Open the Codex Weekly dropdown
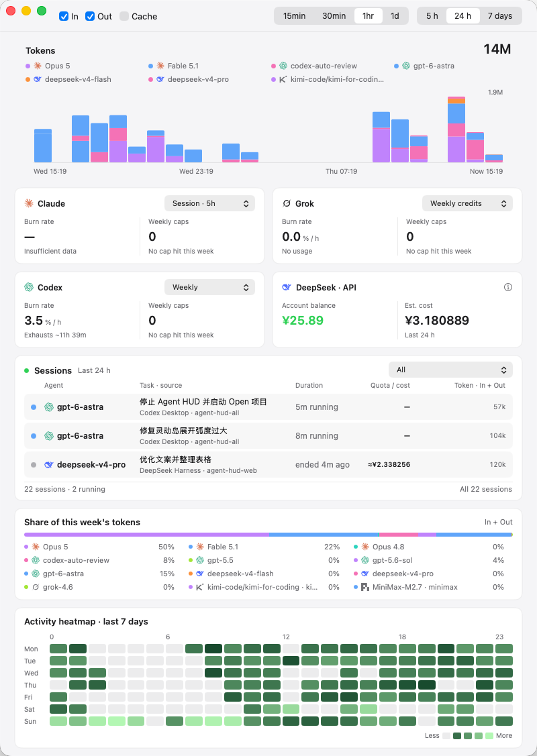Image resolution: width=537 pixels, height=756 pixels. pyautogui.click(x=209, y=287)
